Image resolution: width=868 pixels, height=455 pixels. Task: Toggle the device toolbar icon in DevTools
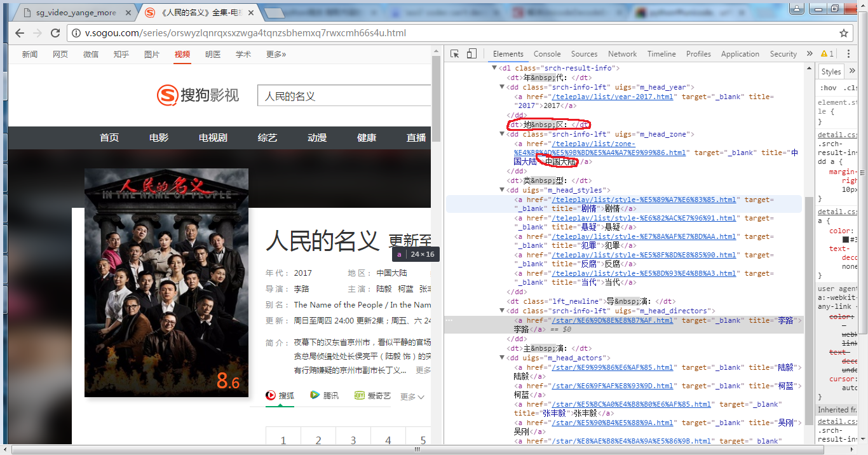tap(471, 54)
